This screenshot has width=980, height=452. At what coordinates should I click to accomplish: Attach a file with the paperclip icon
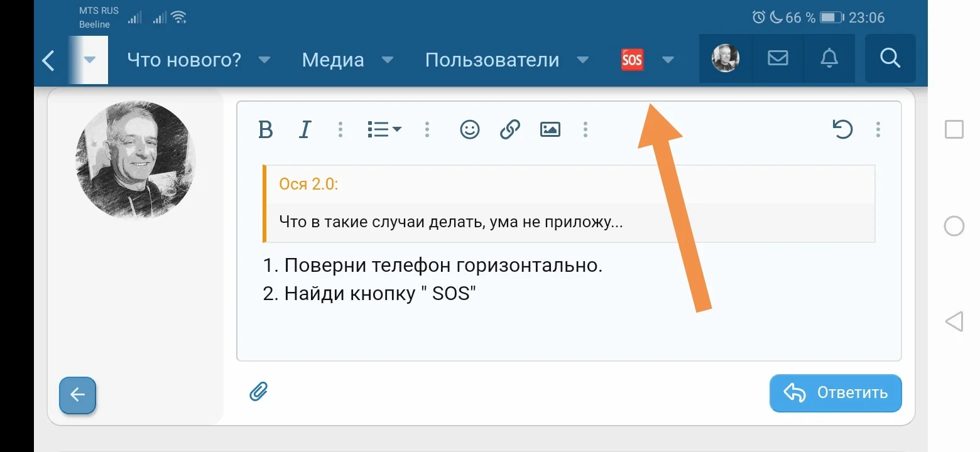[259, 391]
